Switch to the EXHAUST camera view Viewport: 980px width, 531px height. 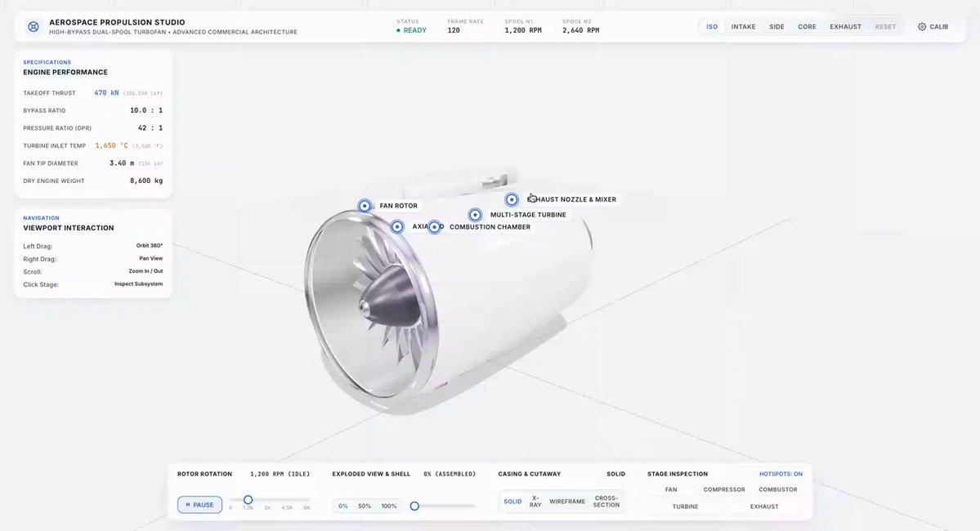(x=845, y=27)
